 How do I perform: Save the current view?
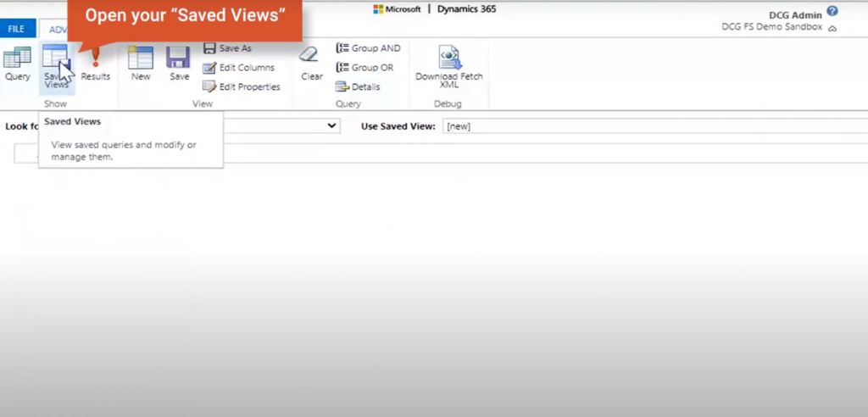[179, 64]
